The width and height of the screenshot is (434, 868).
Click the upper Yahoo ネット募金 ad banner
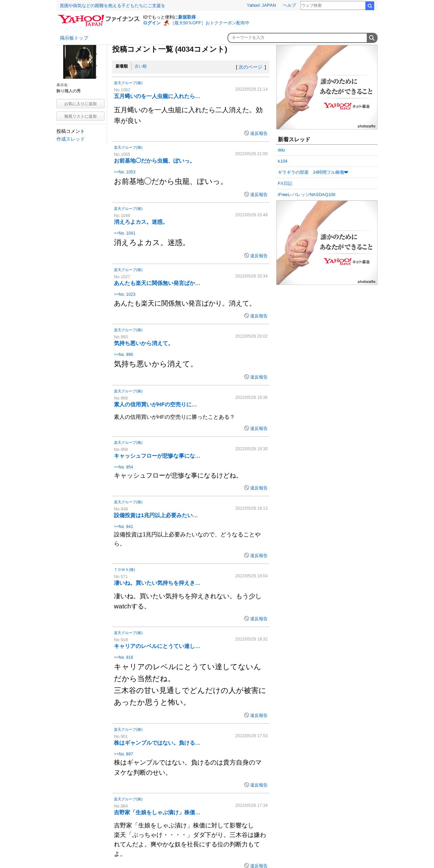coord(327,87)
